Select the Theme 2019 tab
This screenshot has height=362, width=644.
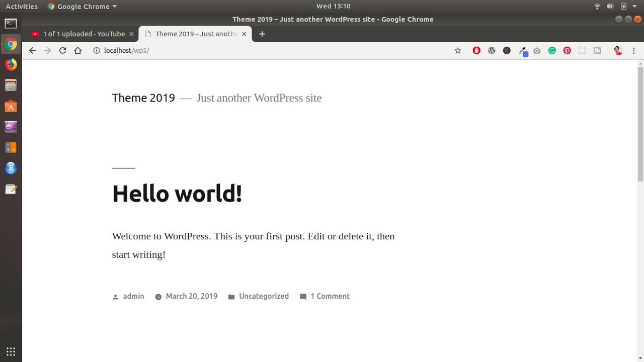195,34
